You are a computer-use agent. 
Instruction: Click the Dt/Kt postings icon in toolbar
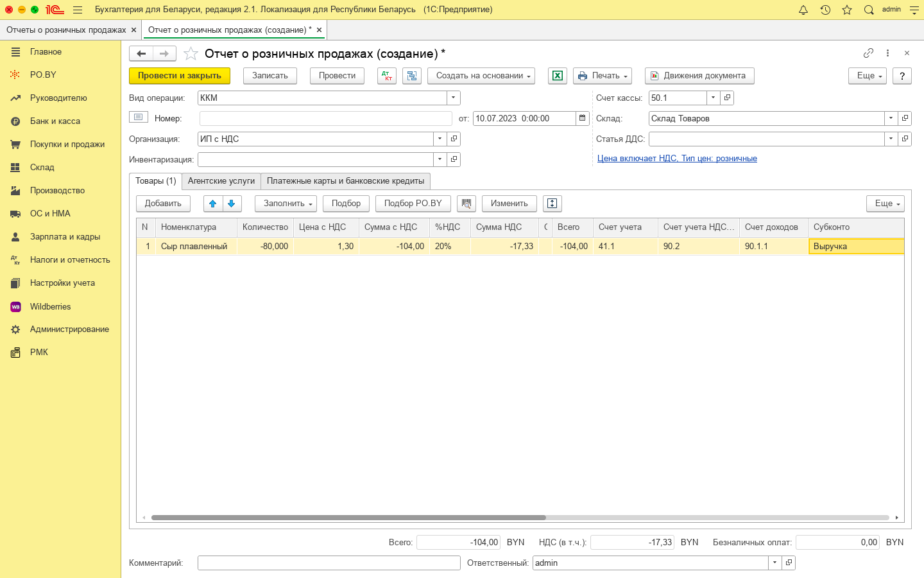click(387, 76)
